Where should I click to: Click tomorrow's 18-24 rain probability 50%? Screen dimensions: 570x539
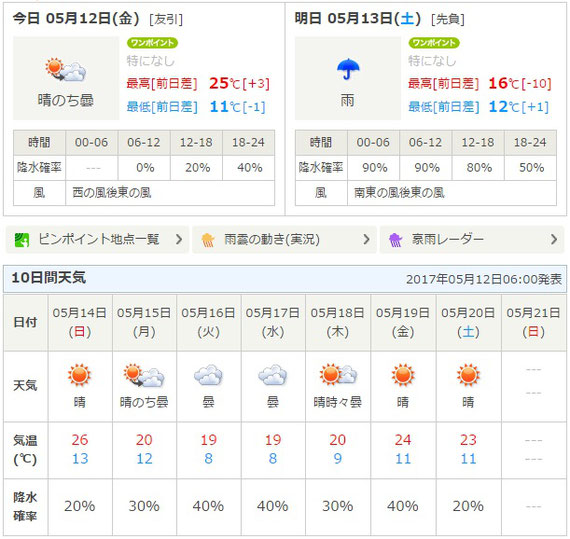[x=531, y=168]
